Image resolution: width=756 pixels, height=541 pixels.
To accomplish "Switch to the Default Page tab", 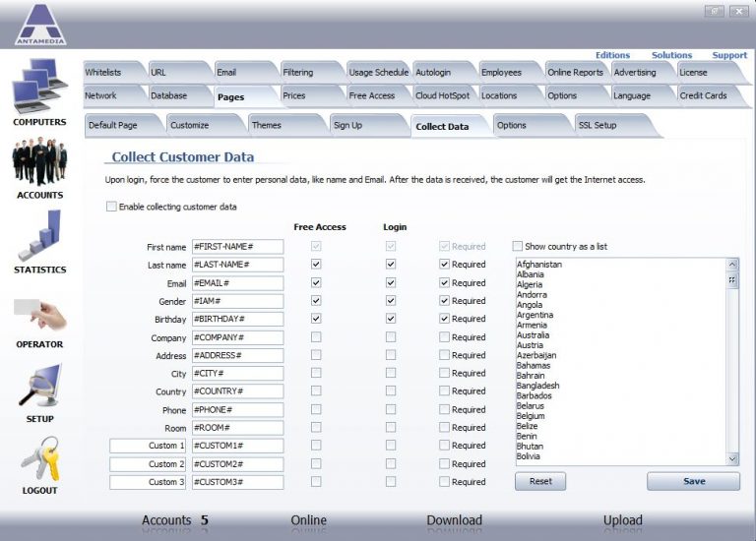I will click(119, 125).
